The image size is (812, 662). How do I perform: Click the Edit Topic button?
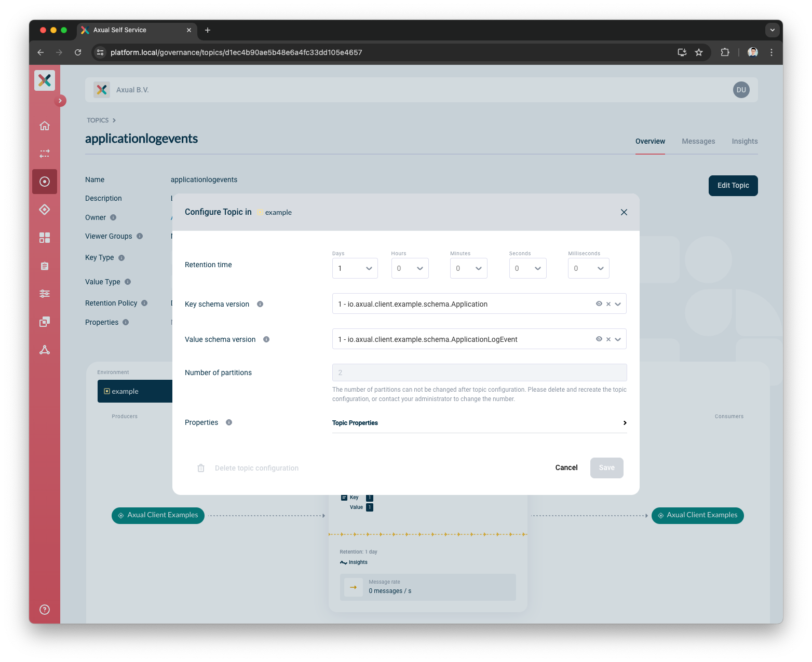click(x=733, y=185)
